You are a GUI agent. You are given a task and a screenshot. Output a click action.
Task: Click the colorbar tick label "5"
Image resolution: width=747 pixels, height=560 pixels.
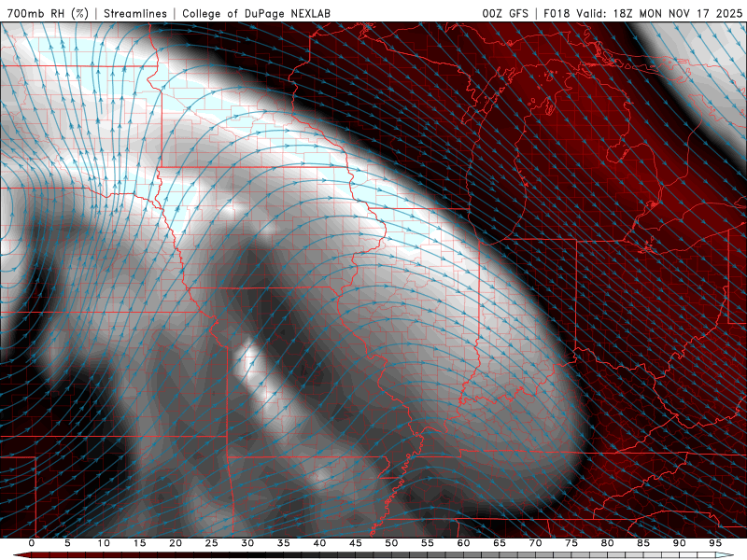tap(67, 543)
